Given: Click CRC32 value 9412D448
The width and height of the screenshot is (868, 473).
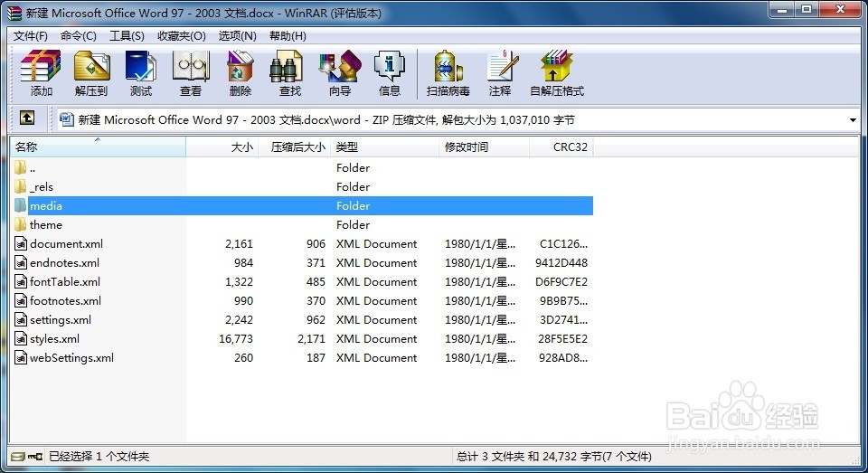Looking at the screenshot, I should pos(561,263).
